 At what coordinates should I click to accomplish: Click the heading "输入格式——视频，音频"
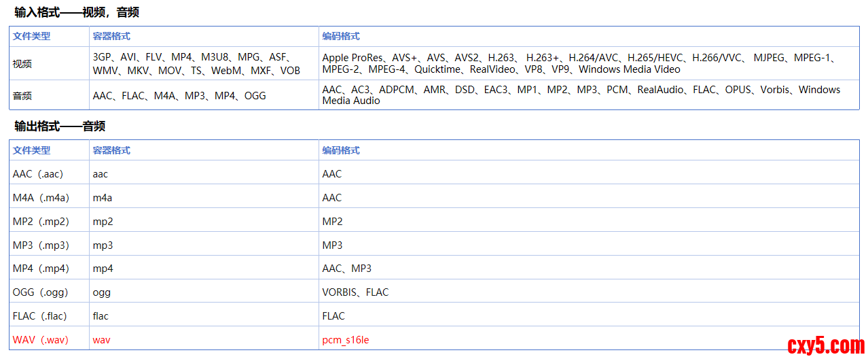(77, 13)
